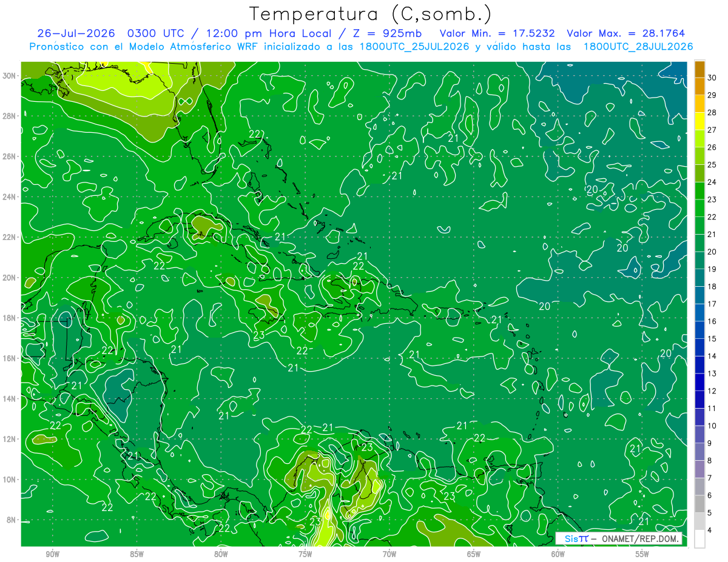Image resolution: width=728 pixels, height=562 pixels.
Task: Click the '22N' latitude label
Action: (10, 237)
